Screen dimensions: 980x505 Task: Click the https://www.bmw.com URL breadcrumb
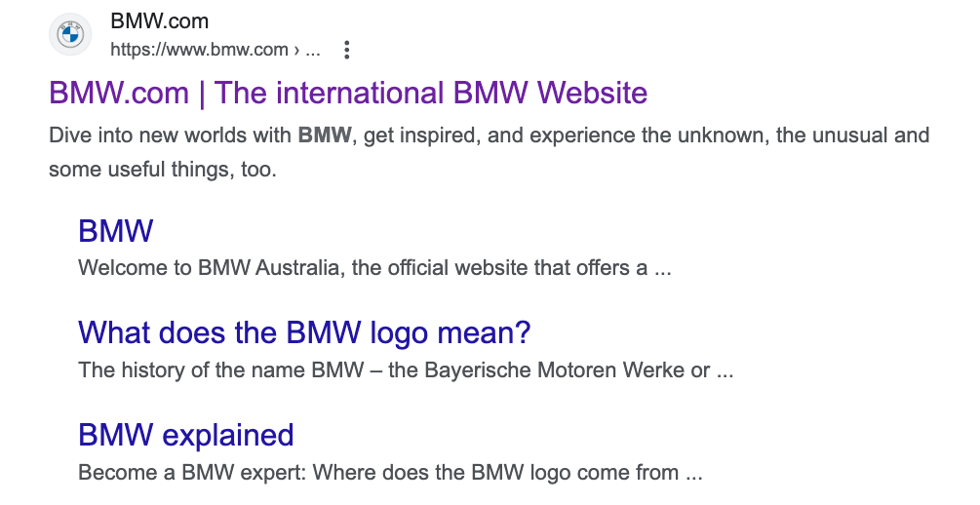pos(215,50)
